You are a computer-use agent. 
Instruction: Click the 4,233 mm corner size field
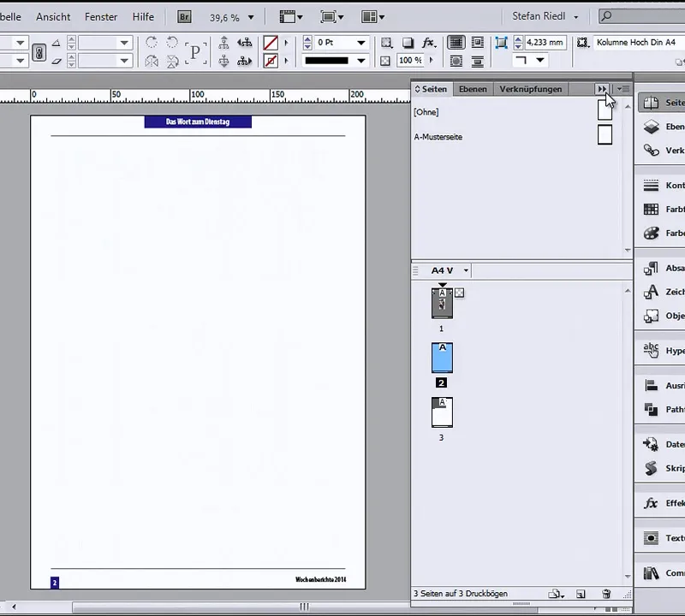coord(545,42)
